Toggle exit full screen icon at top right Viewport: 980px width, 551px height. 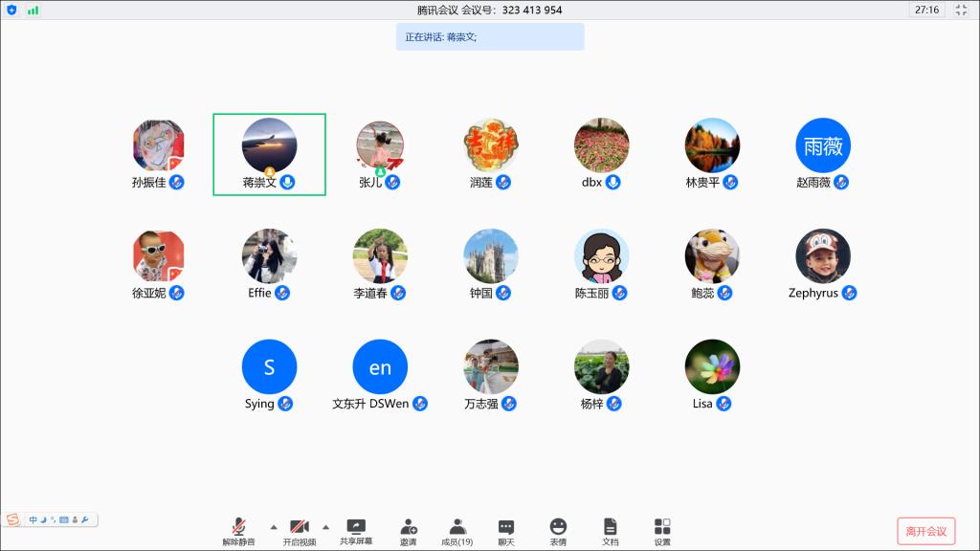(x=961, y=10)
